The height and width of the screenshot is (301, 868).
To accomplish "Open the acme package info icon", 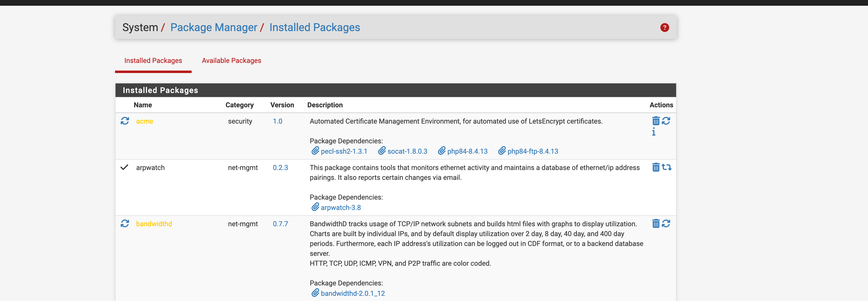I will (654, 132).
